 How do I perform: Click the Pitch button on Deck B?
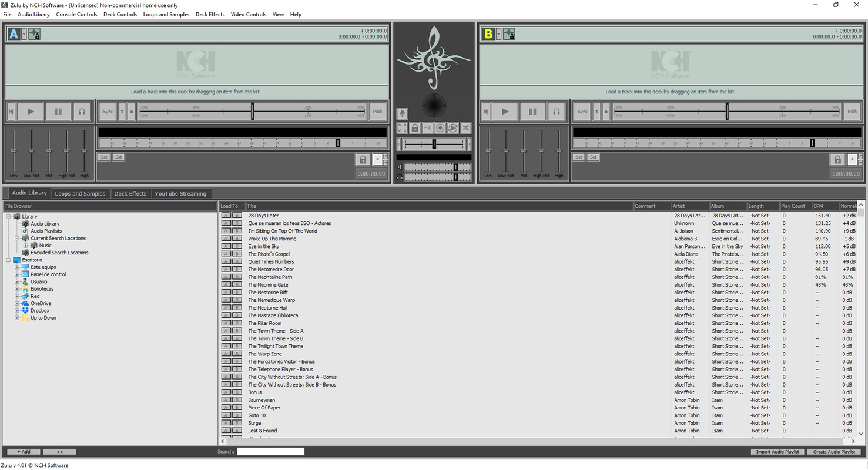pos(852,111)
